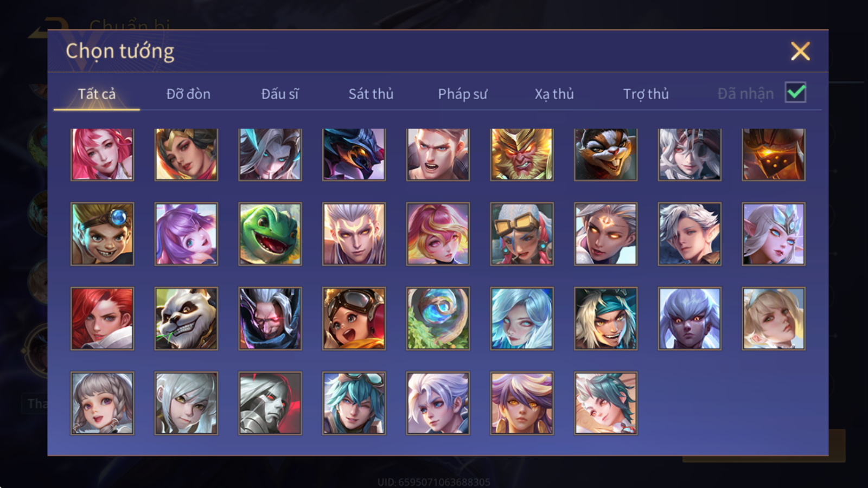Switch to the Đấu sĩ tab
This screenshot has width=868, height=488.
(280, 94)
